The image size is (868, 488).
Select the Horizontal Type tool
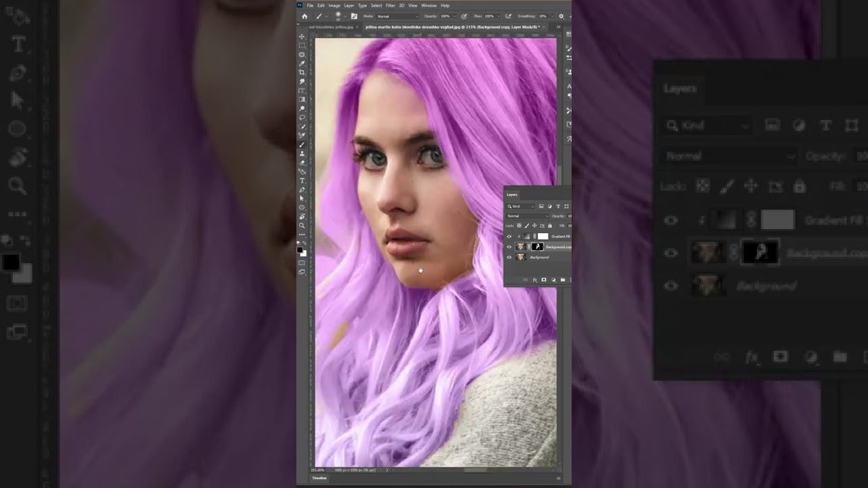(302, 180)
